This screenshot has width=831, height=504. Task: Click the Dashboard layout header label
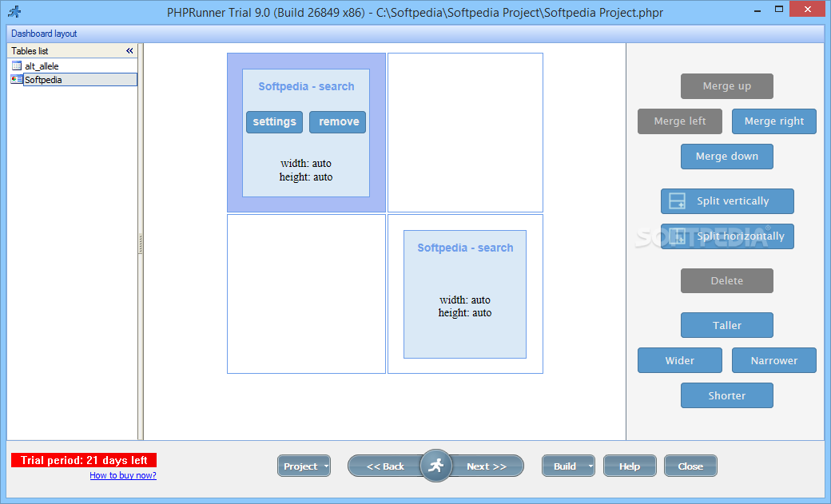pos(44,34)
